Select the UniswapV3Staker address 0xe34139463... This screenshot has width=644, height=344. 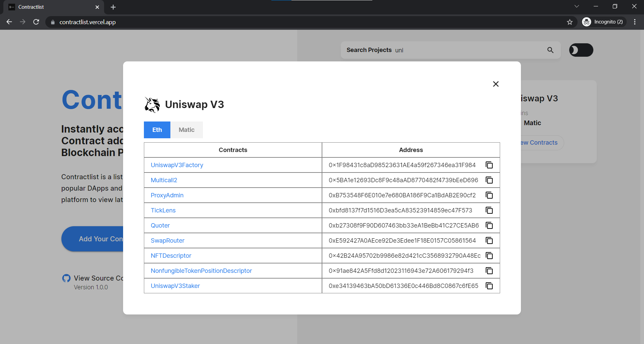(403, 286)
